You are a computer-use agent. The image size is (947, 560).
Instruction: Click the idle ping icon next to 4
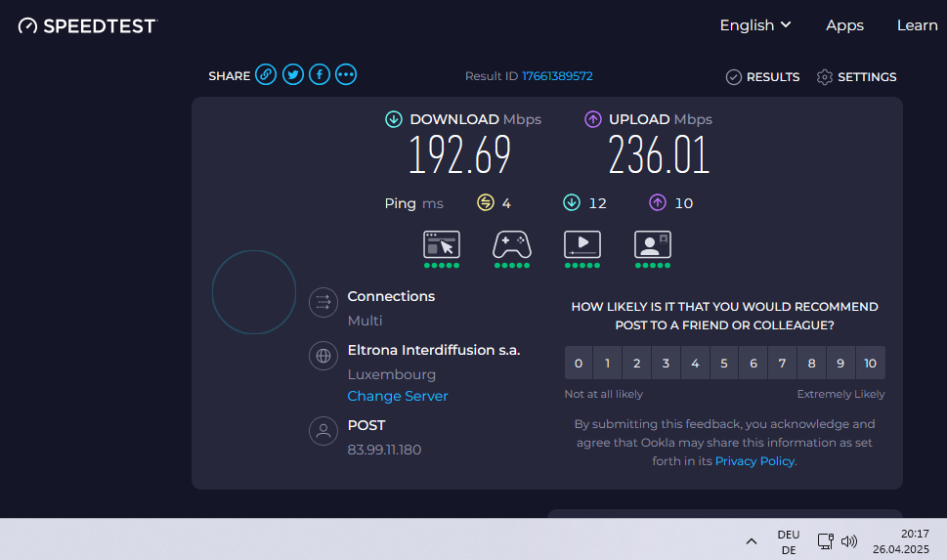pyautogui.click(x=486, y=202)
